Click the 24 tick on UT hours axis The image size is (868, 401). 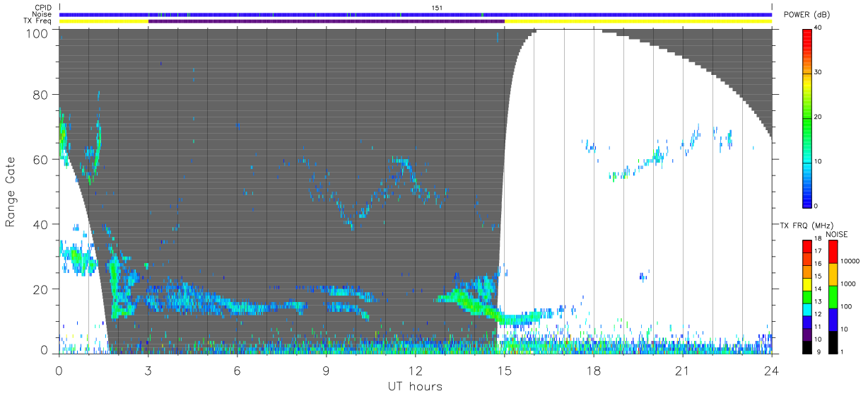coord(772,370)
